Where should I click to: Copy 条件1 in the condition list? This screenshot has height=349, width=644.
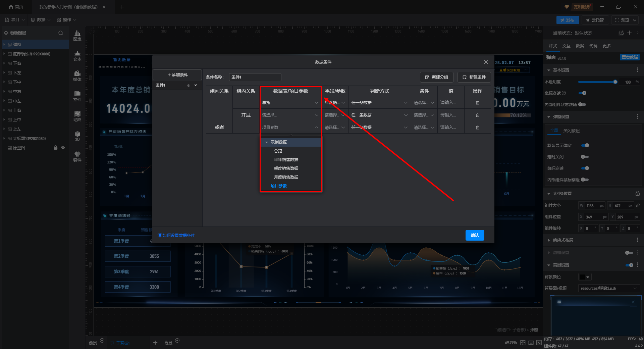189,85
